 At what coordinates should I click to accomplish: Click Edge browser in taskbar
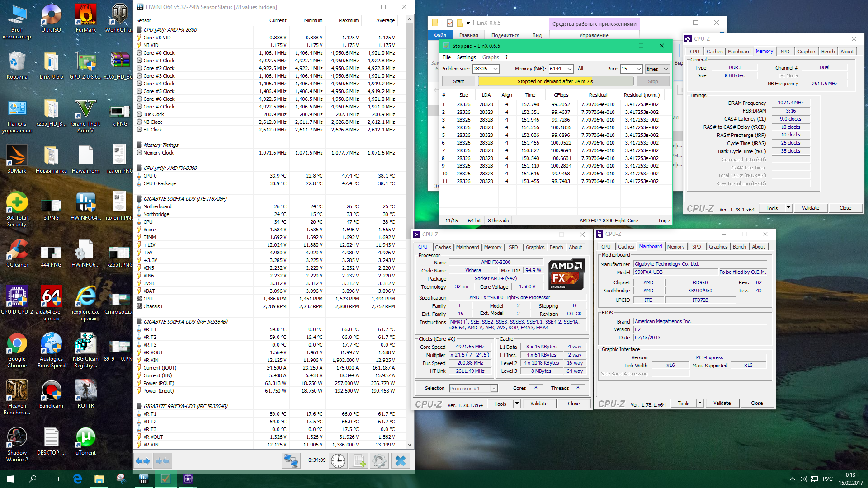[77, 479]
